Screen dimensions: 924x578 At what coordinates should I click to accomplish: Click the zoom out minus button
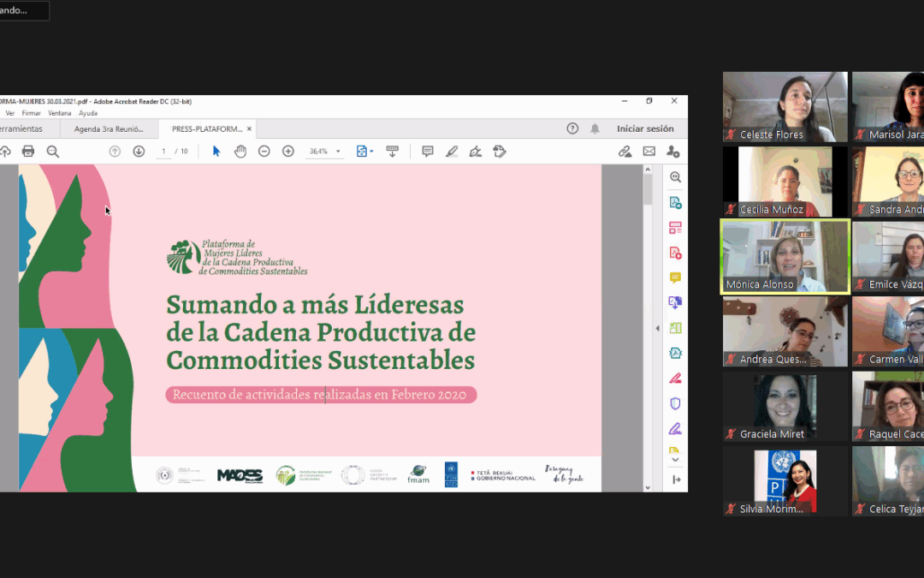click(x=264, y=152)
